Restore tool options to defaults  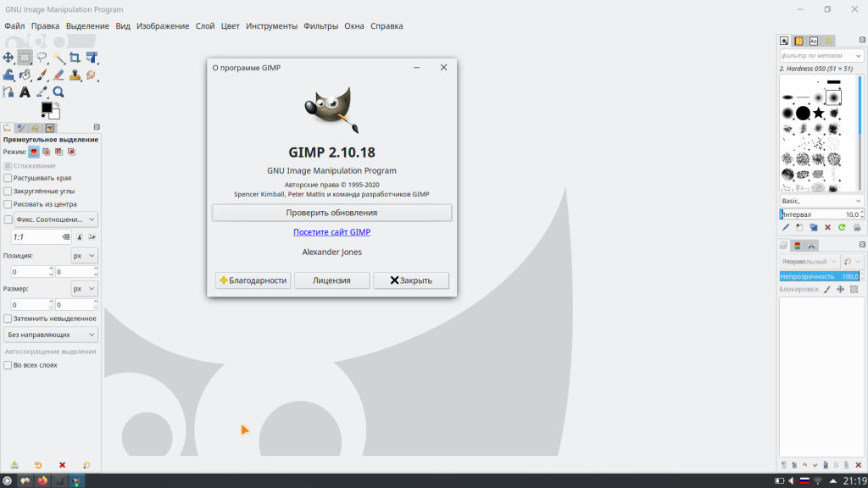click(86, 465)
